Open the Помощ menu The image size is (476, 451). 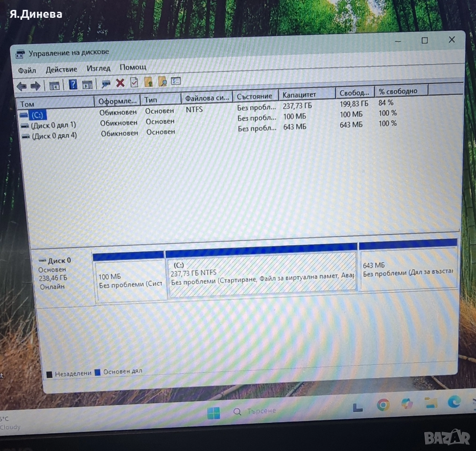133,67
